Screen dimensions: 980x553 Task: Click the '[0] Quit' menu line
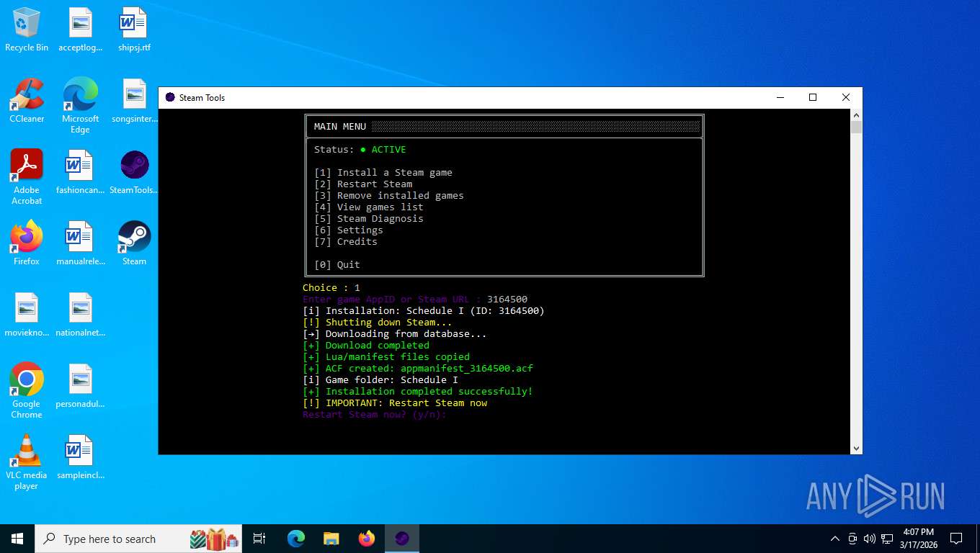[337, 264]
